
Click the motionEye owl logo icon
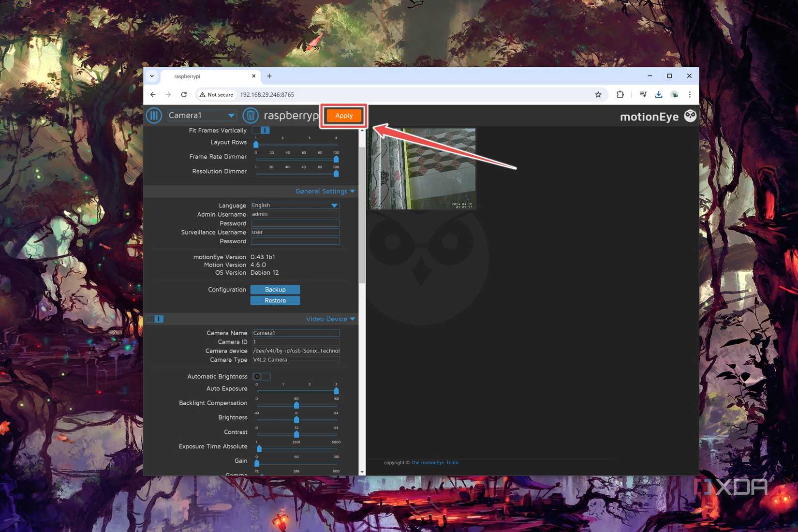690,116
